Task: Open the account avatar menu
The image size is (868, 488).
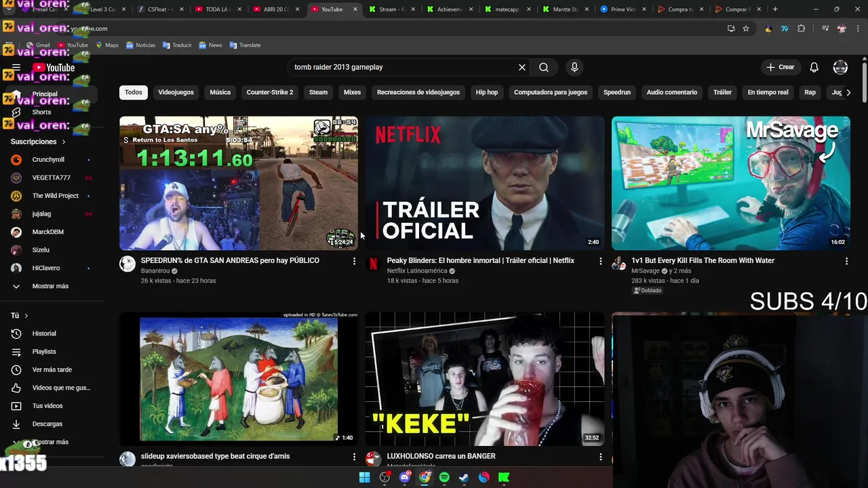Action: tap(840, 67)
